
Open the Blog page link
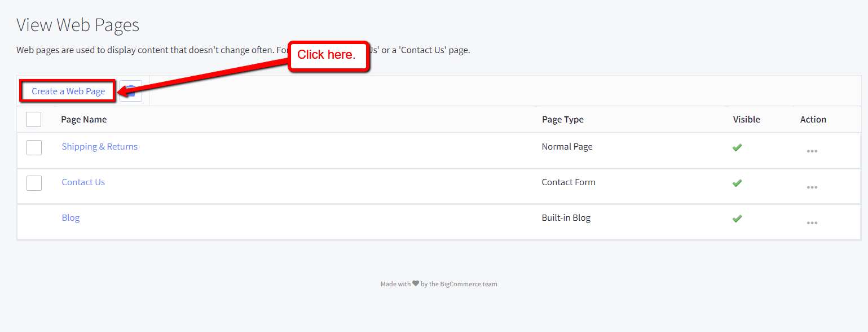pos(70,217)
